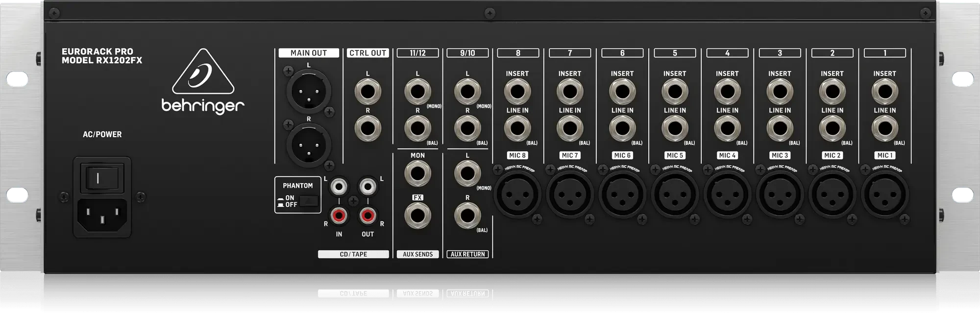Select the MAIN OUT right XLR connector

point(309,145)
